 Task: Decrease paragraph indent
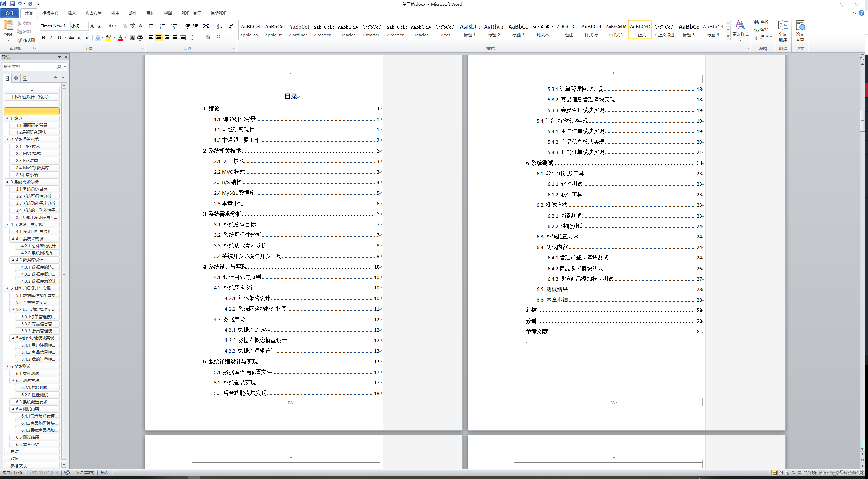pos(187,26)
